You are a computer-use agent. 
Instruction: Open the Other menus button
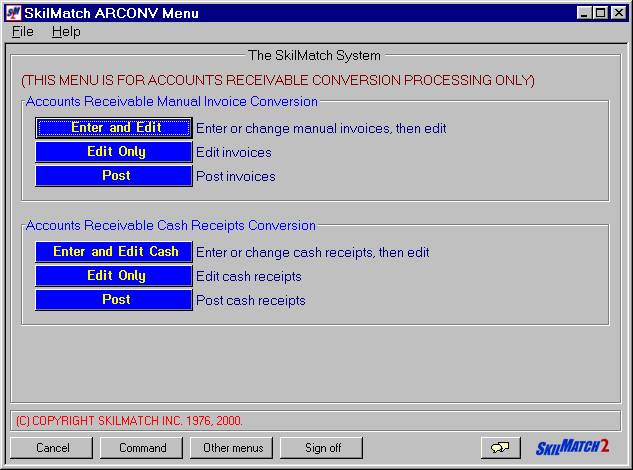click(232, 448)
